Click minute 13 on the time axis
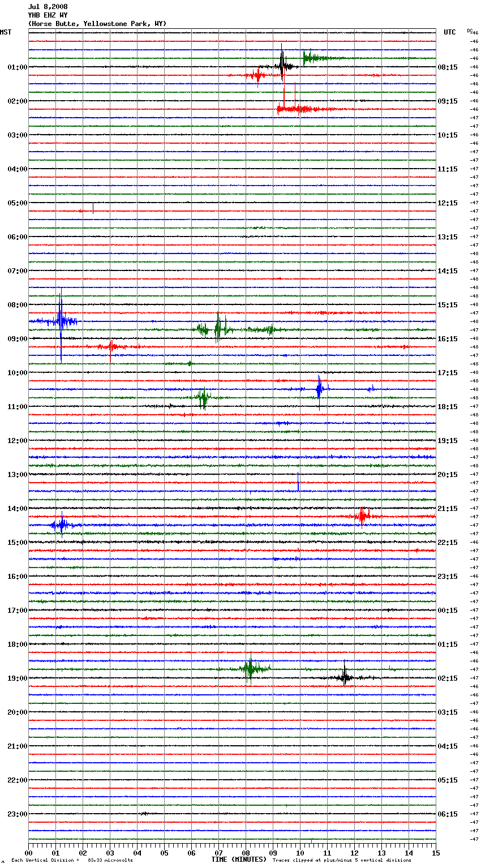 381,853
